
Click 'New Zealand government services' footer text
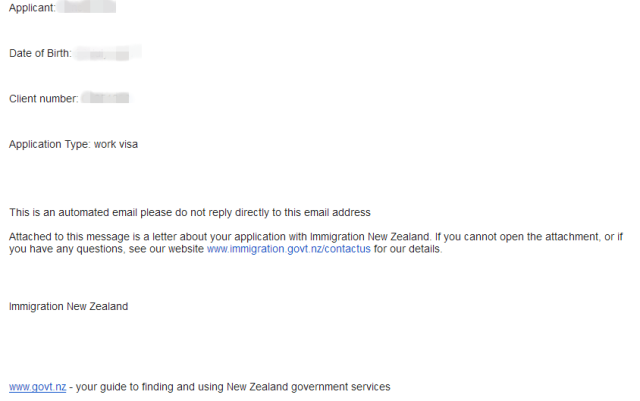[x=308, y=387]
